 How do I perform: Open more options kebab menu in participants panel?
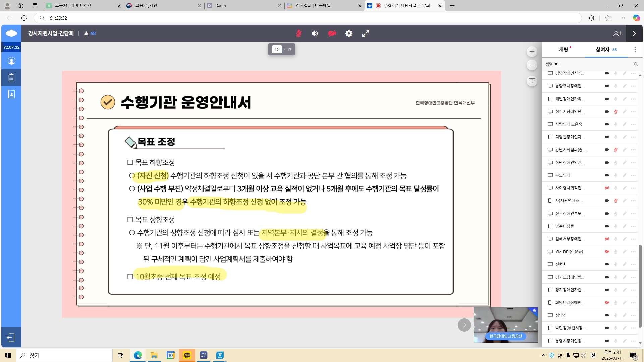(635, 50)
